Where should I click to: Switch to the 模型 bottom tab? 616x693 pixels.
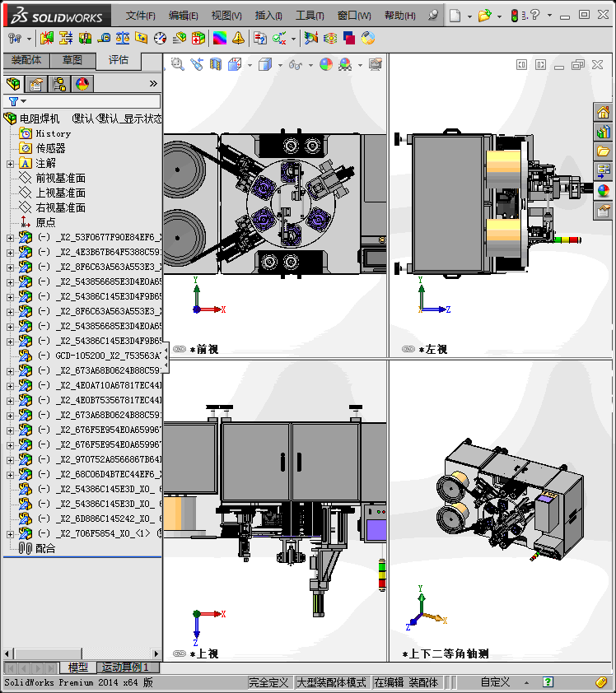[x=78, y=667]
